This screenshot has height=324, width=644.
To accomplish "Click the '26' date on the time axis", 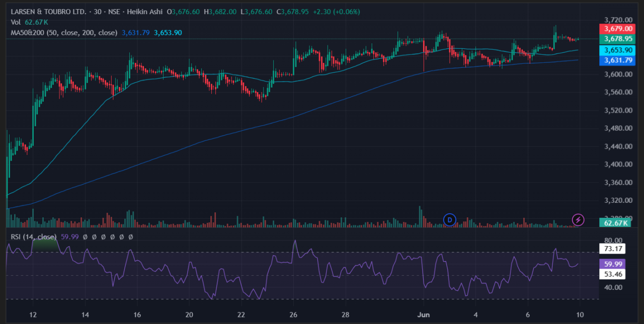I will tap(293, 315).
